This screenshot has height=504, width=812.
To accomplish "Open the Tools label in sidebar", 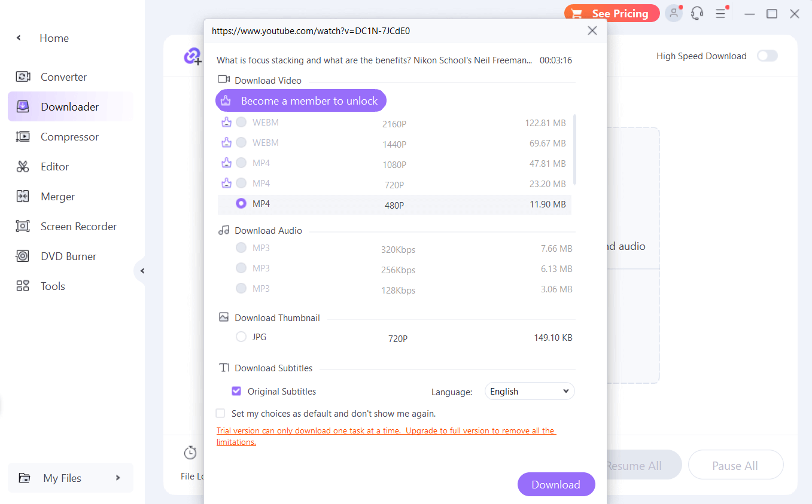I will 53,286.
